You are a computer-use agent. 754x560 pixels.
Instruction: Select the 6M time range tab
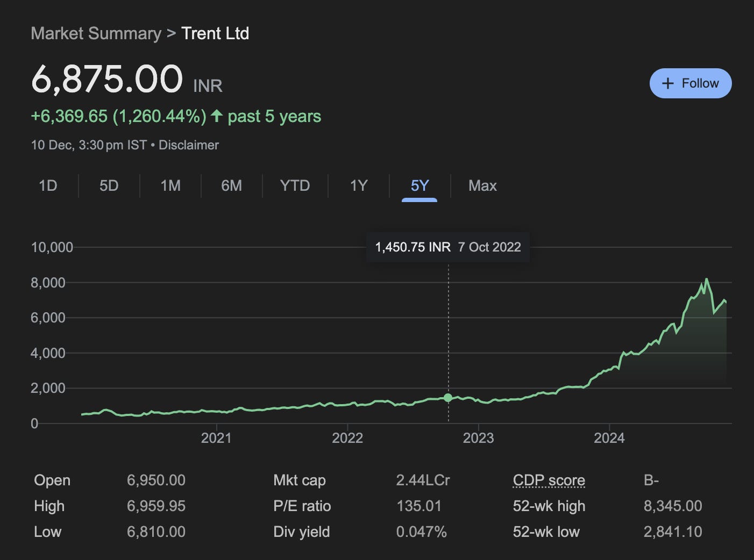pos(231,186)
